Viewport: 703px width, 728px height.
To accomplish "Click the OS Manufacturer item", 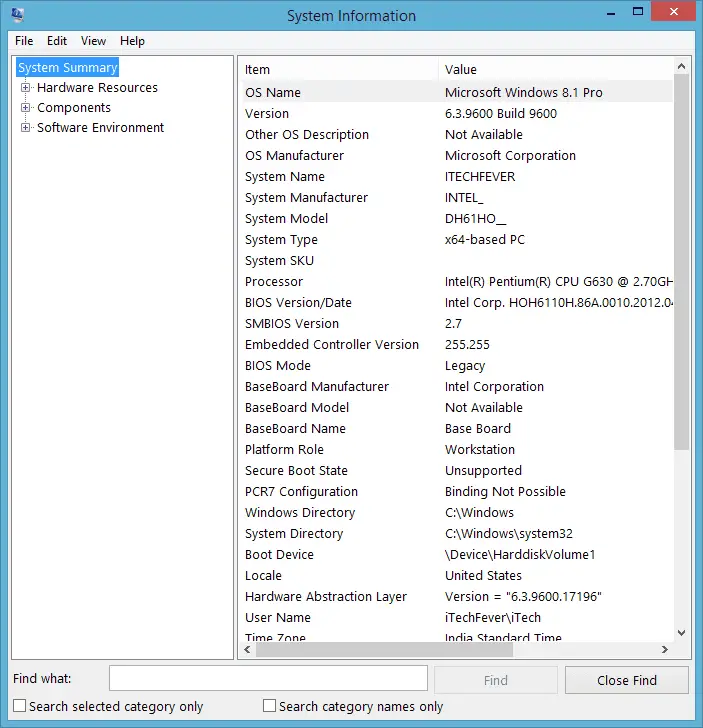I will click(x=294, y=155).
